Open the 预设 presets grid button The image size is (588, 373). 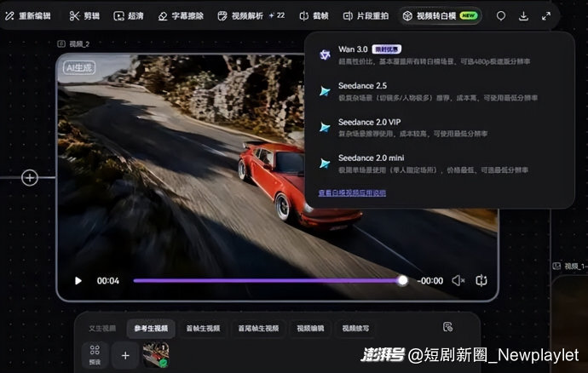click(95, 355)
